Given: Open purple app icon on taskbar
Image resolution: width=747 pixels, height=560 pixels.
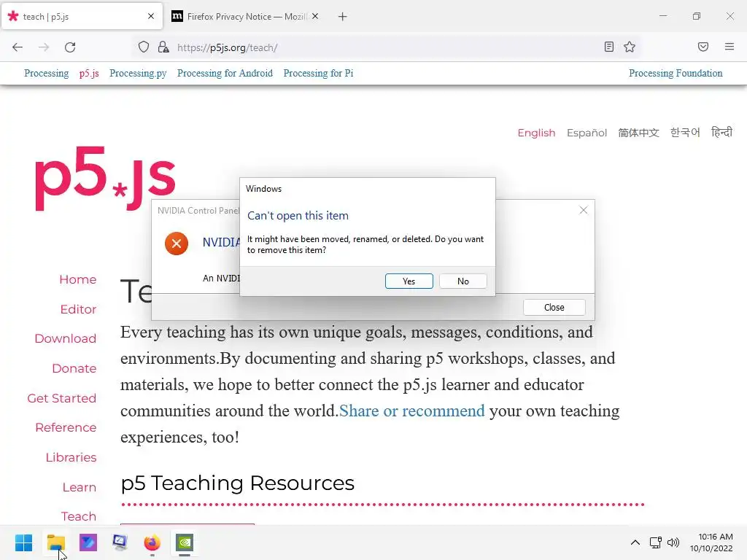Looking at the screenshot, I should pos(88,542).
